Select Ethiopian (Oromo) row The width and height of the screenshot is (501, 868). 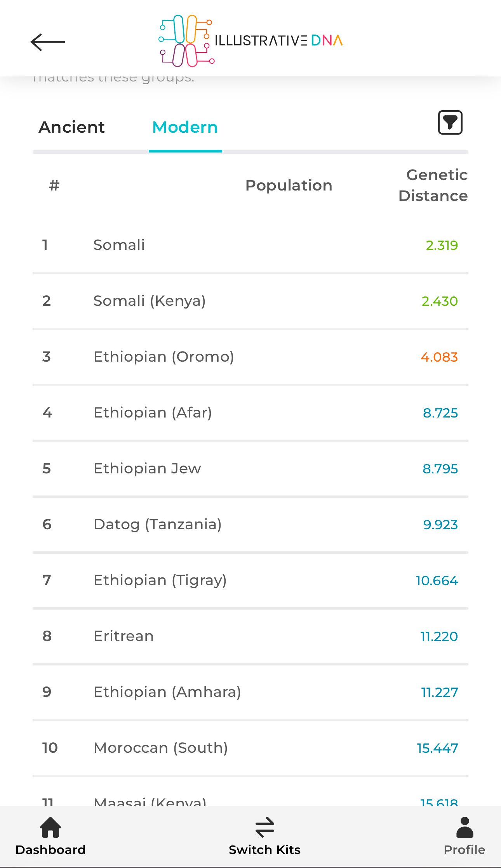(x=250, y=357)
